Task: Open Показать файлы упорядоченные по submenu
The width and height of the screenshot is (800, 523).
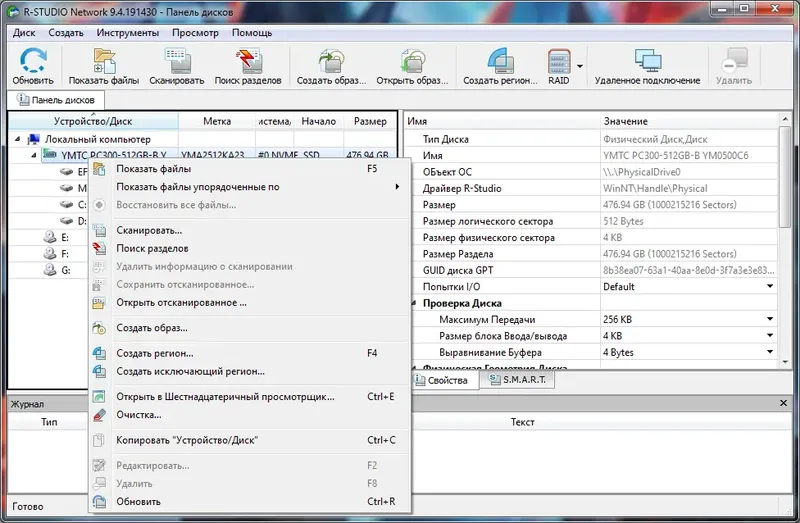Action: coord(249,187)
